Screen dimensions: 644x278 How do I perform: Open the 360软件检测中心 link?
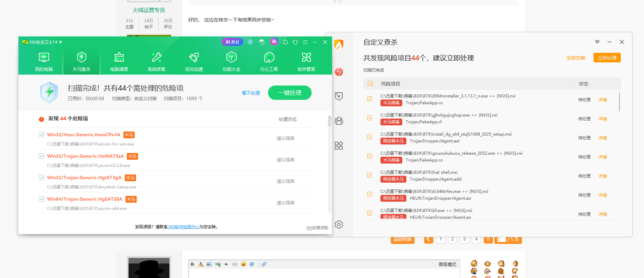point(183,227)
